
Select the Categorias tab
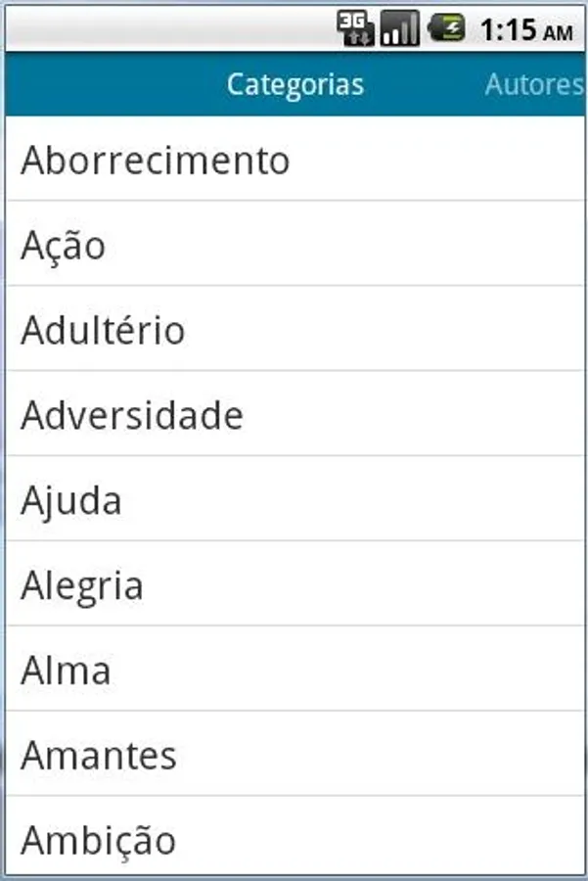295,85
